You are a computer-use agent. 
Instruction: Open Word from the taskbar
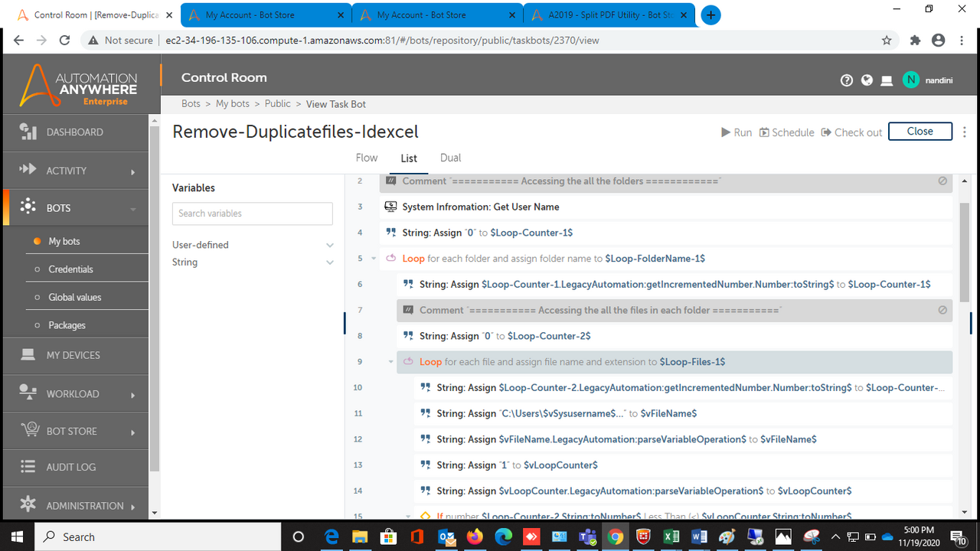click(x=699, y=536)
